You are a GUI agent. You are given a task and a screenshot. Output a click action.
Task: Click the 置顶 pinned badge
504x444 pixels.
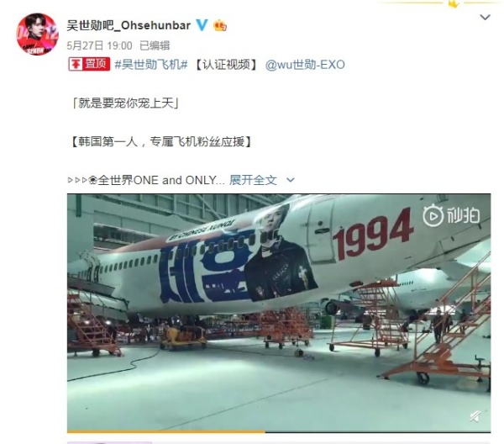pos(89,64)
